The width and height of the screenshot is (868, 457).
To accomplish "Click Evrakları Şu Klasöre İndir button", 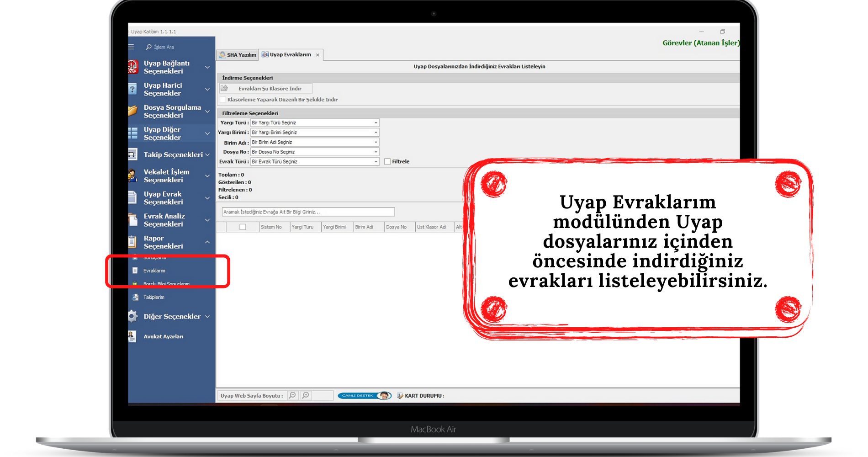I will pos(266,88).
